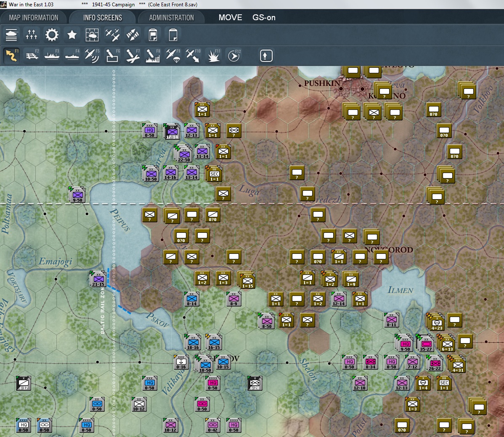Open the air doctrine planes icon

coord(112,35)
